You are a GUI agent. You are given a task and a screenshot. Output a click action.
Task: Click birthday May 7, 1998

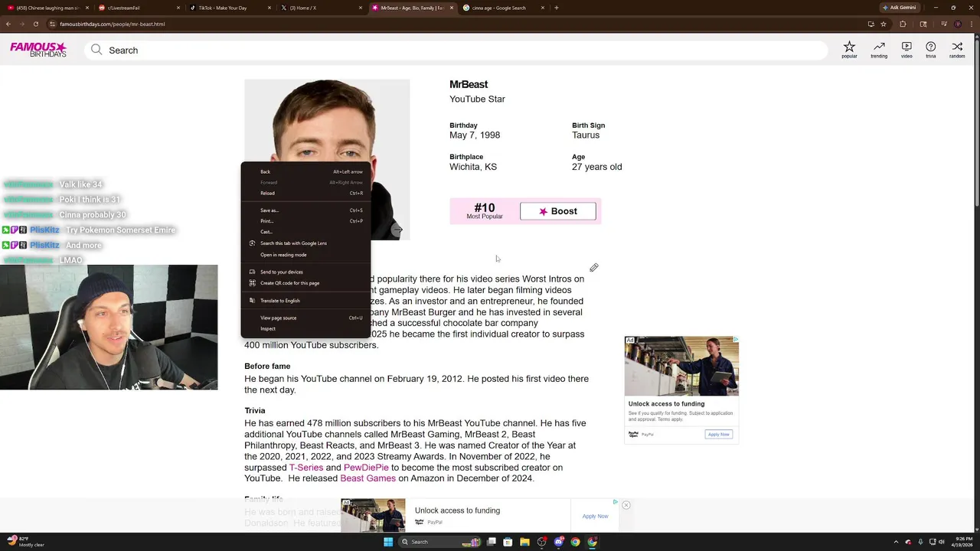pyautogui.click(x=475, y=135)
